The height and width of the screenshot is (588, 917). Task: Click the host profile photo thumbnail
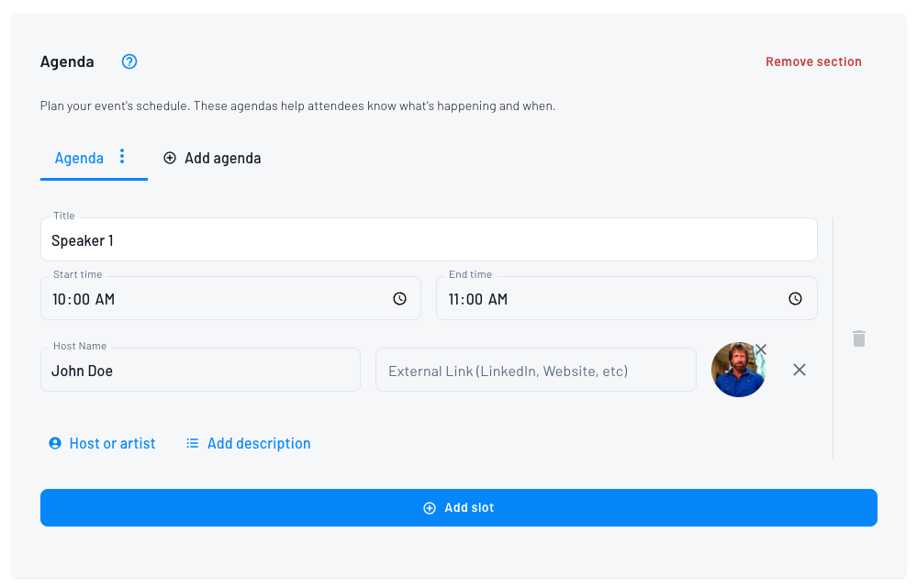click(736, 372)
